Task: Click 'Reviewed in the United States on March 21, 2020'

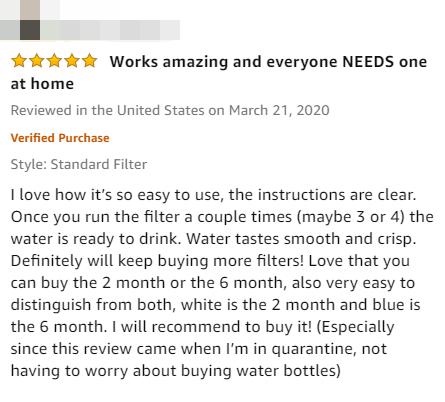Action: click(170, 110)
